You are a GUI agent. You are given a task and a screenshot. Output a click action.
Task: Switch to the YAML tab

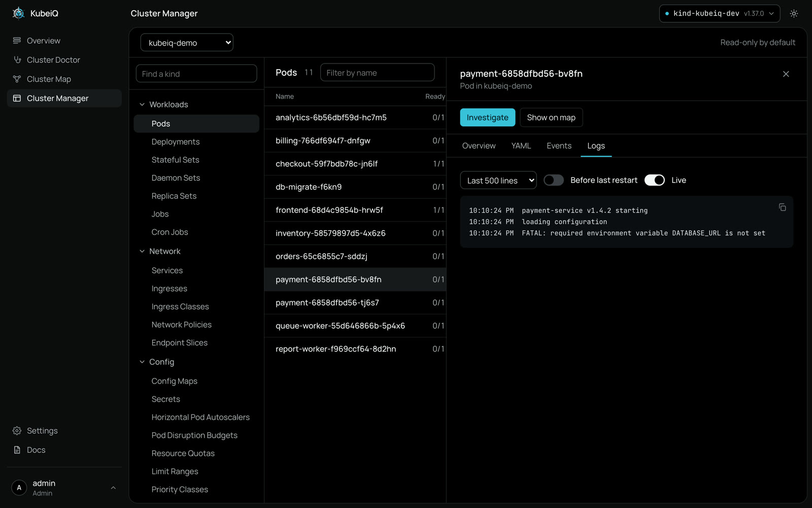521,146
